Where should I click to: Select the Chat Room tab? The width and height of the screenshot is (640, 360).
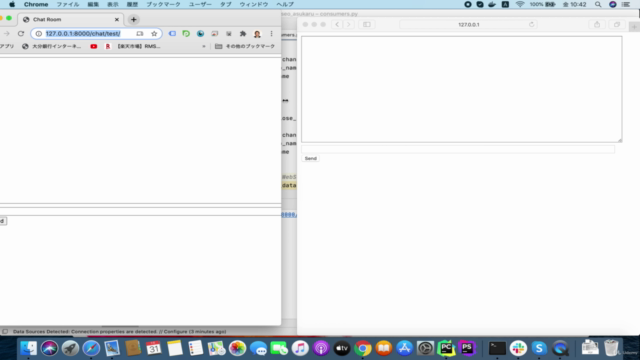71,19
